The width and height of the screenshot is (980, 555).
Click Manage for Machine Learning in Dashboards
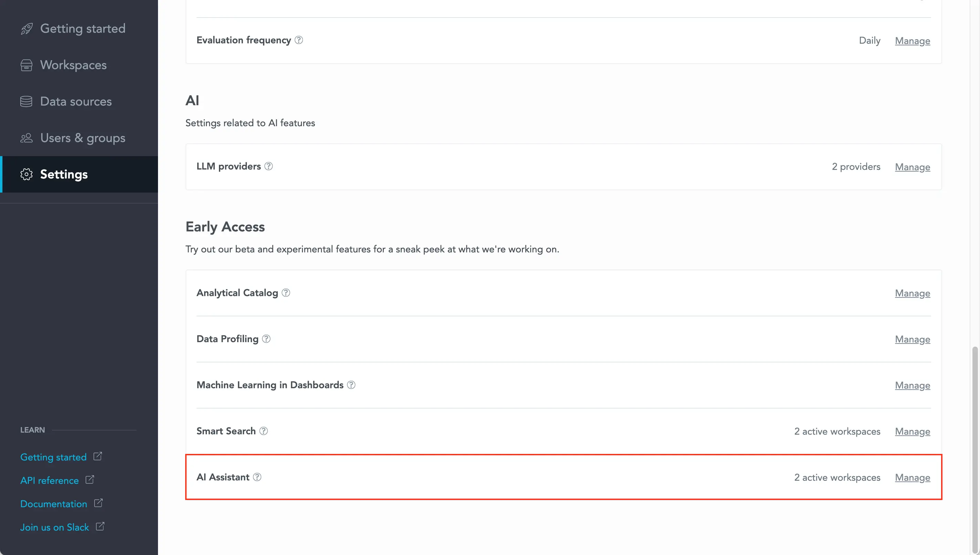[912, 385]
